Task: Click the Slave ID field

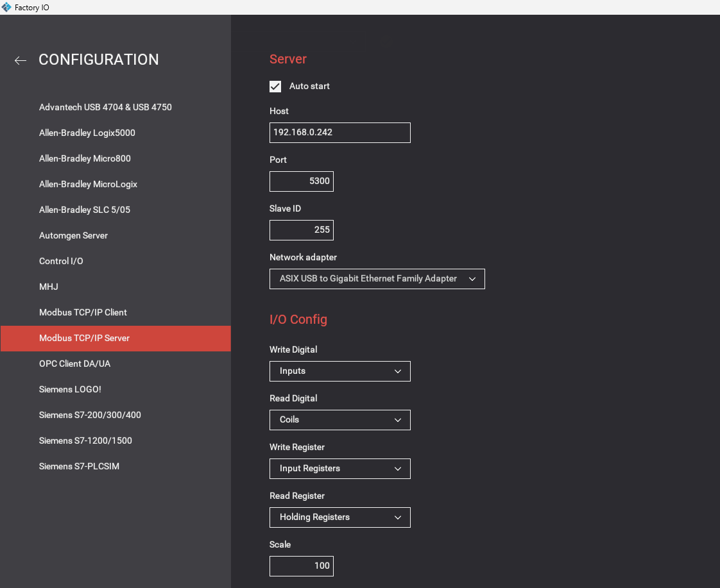Action: click(301, 230)
